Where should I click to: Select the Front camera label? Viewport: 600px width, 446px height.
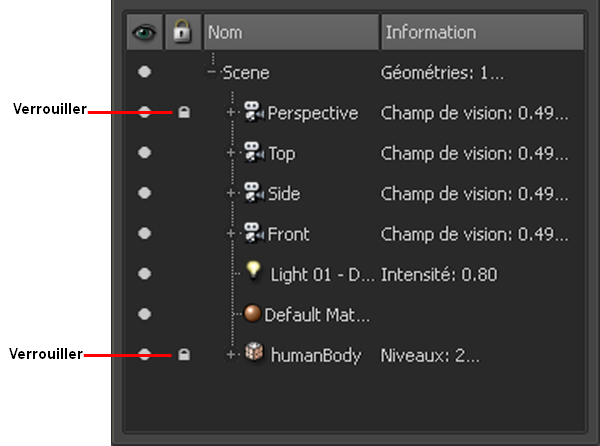(289, 234)
